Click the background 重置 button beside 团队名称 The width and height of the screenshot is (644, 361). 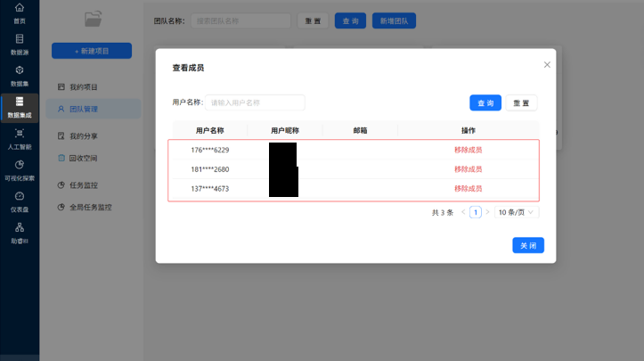coord(313,21)
